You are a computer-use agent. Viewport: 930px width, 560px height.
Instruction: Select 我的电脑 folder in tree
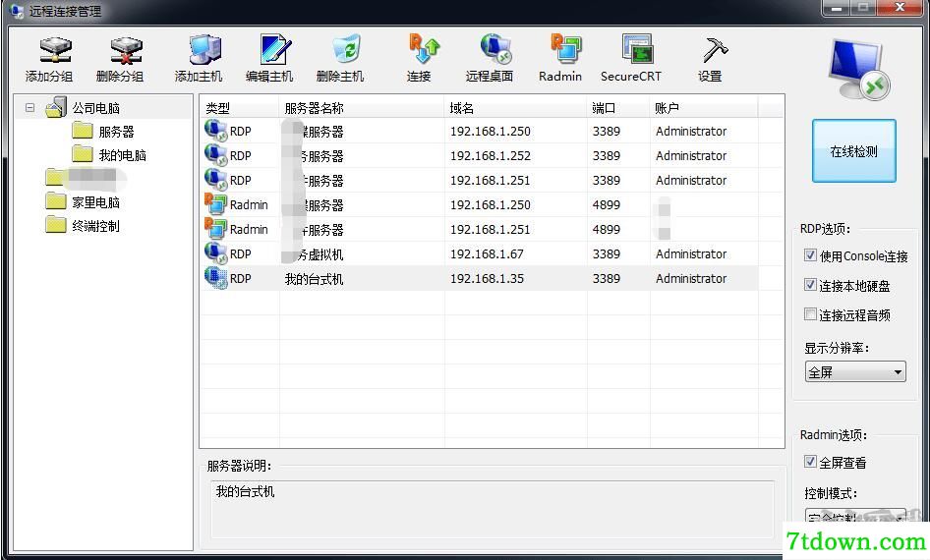(x=122, y=155)
